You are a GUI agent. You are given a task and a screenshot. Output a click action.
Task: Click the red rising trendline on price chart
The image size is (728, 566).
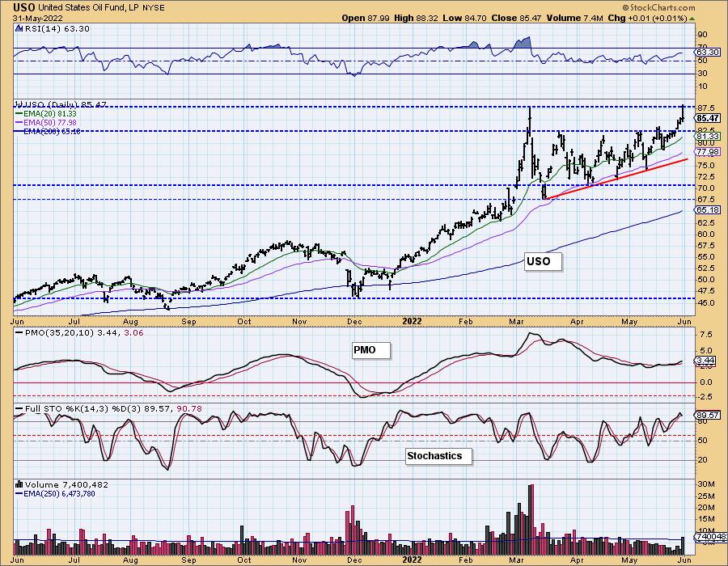tap(617, 179)
